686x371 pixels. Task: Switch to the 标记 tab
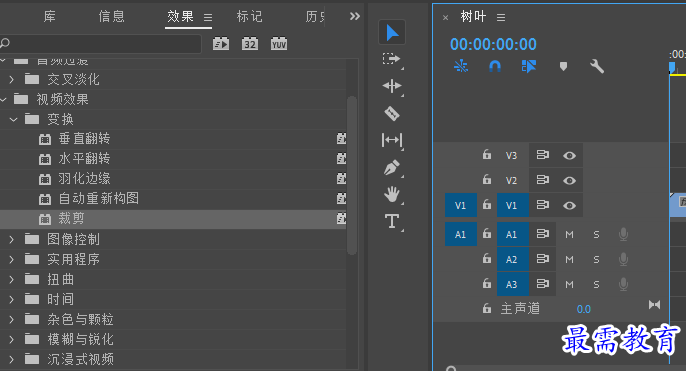[249, 17]
